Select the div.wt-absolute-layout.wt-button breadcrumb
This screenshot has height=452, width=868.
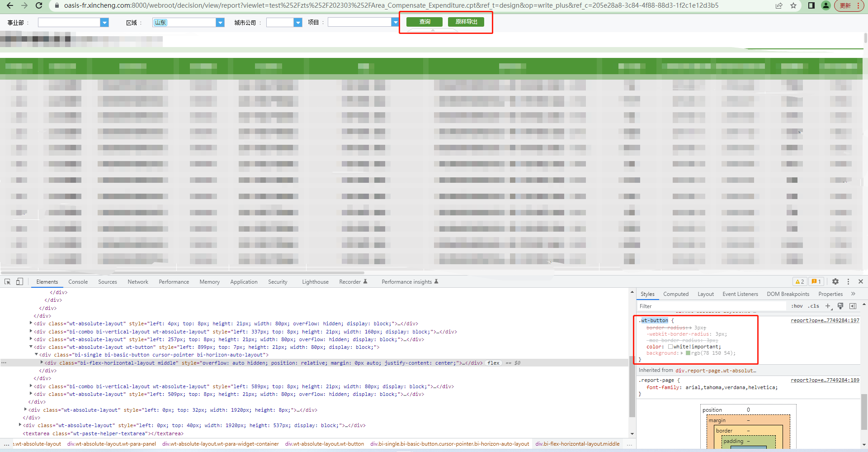coord(325,444)
